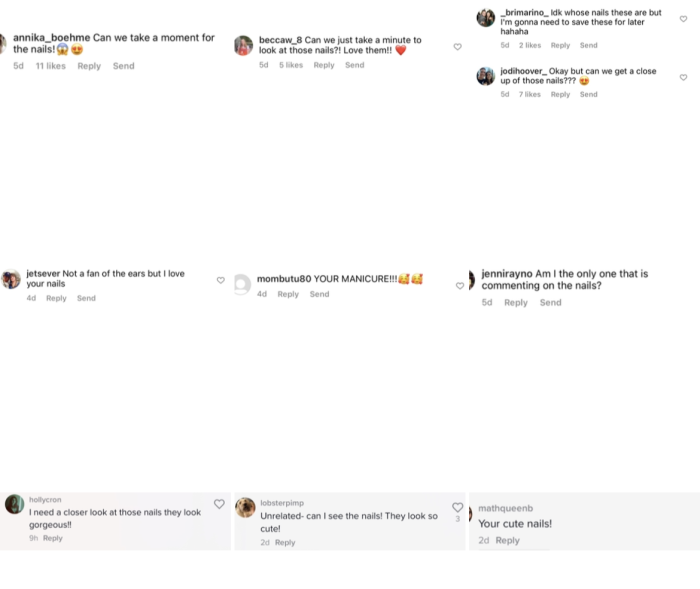This screenshot has height=589, width=700.
Task: View the 11 likes on annika_boehme's comment
Action: tap(50, 66)
